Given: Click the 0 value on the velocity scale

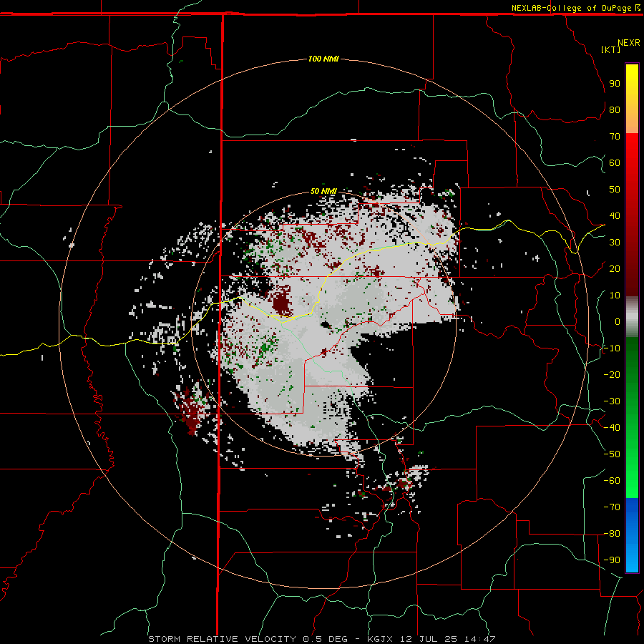Looking at the screenshot, I should click(x=618, y=322).
